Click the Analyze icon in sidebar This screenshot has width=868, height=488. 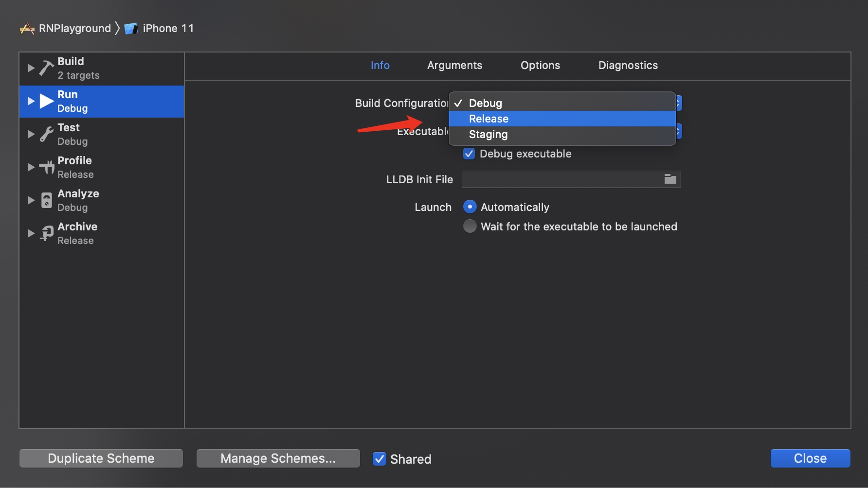(47, 200)
